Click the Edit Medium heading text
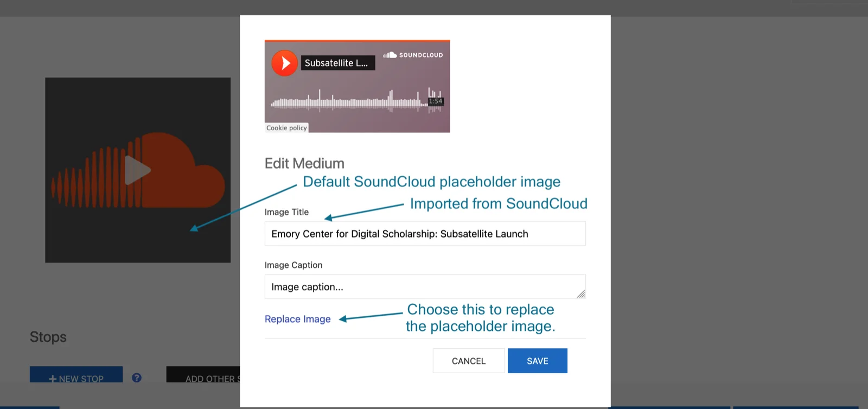 pos(304,163)
